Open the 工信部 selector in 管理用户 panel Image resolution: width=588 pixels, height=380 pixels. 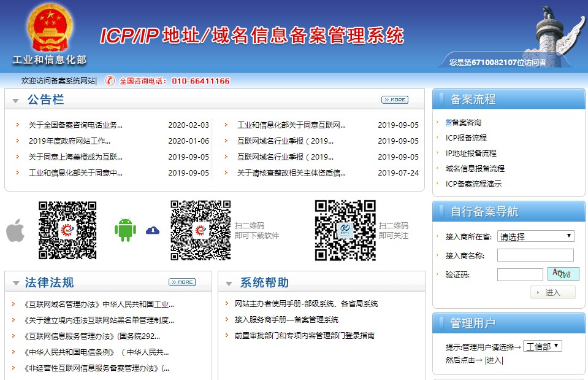coord(543,346)
